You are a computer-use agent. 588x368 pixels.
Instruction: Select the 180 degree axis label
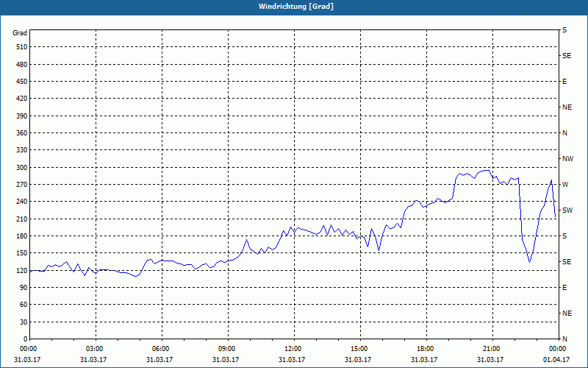pos(22,236)
